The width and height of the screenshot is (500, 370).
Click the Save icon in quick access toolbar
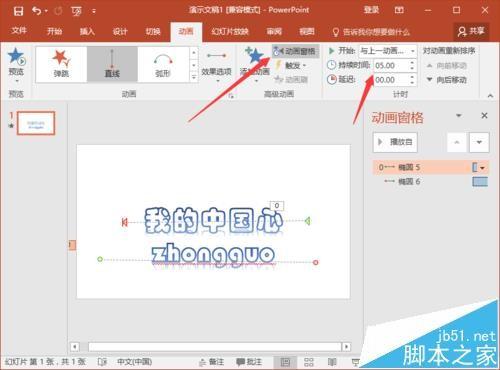(x=18, y=11)
